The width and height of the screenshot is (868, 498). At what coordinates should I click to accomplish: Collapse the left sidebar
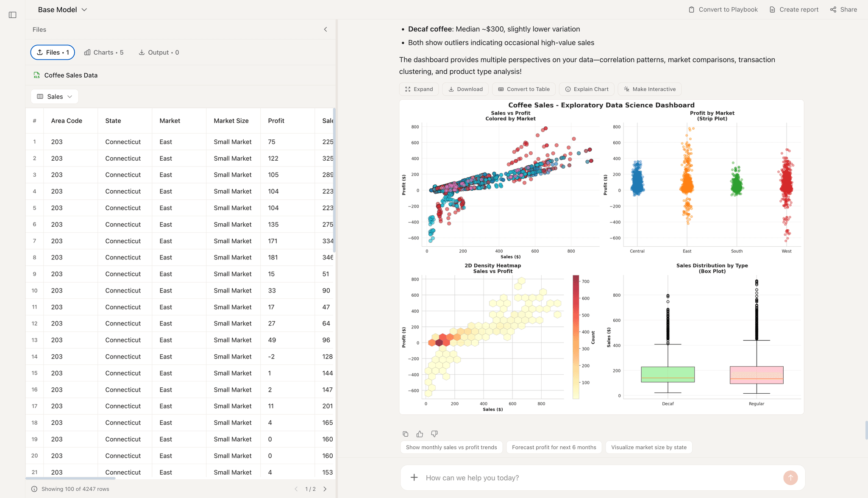tap(12, 14)
